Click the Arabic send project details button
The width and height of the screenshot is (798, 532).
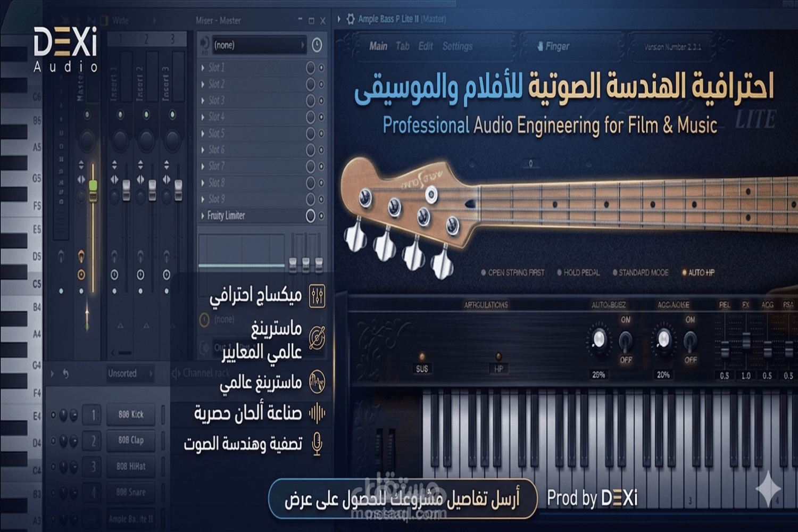coord(403,499)
